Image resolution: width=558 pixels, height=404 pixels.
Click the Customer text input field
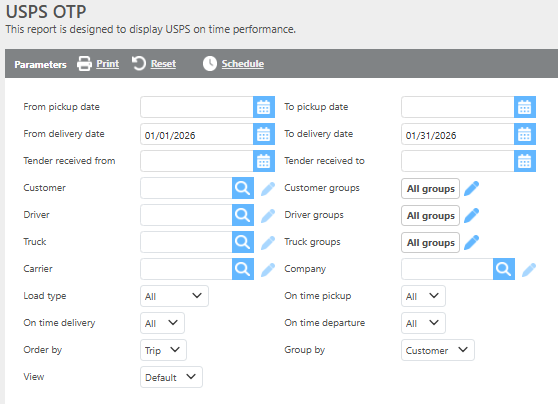pyautogui.click(x=186, y=188)
